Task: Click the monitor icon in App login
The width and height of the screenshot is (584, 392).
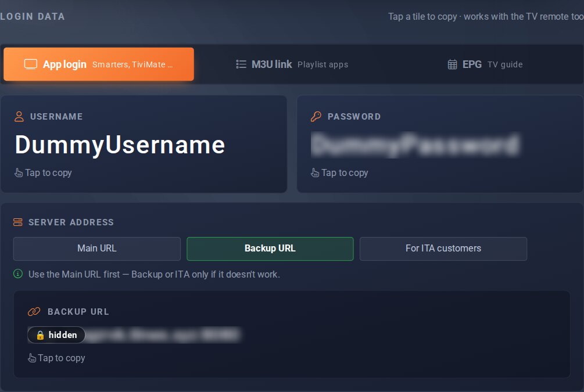Action: 31,64
